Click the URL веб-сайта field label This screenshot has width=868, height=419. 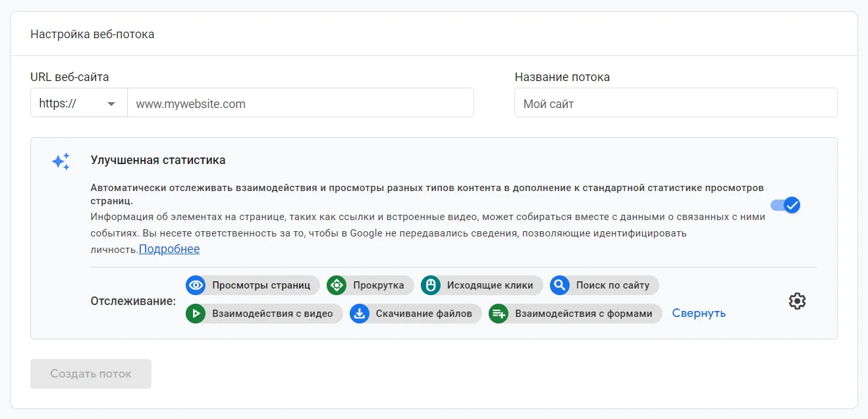(70, 77)
